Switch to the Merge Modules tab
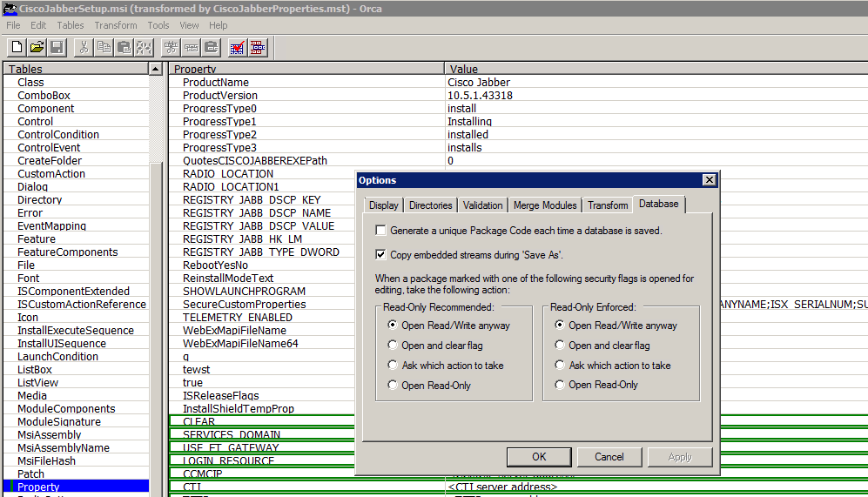 (545, 205)
